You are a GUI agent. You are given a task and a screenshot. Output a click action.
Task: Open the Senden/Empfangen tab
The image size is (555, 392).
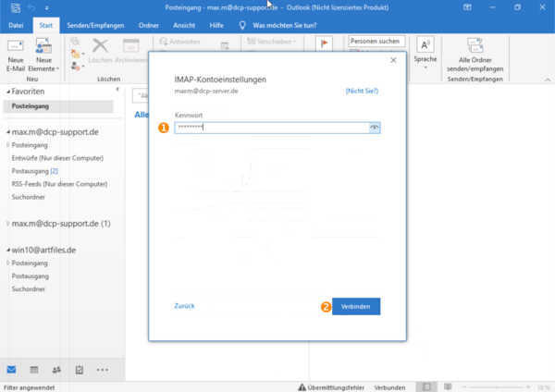pyautogui.click(x=95, y=26)
